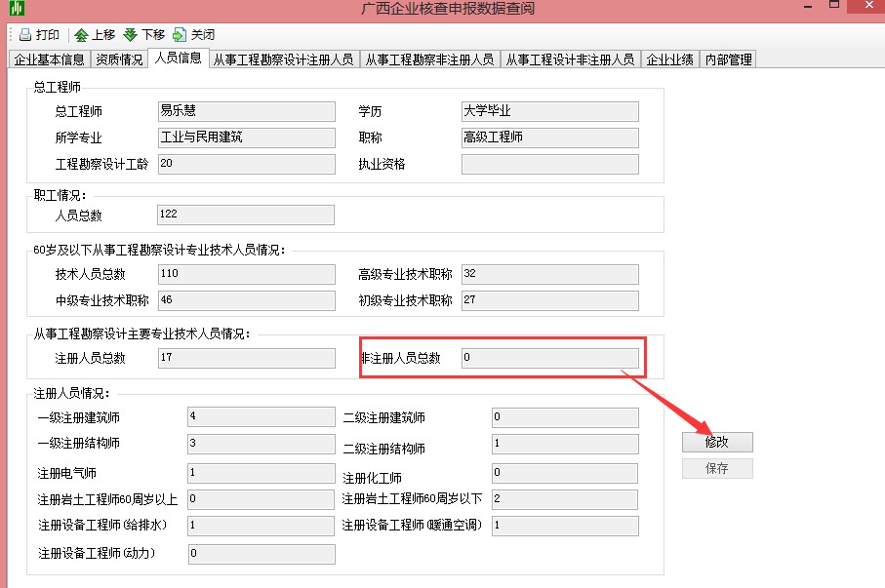
Task: Click the 人员总数 field showing 122
Action: 245,215
